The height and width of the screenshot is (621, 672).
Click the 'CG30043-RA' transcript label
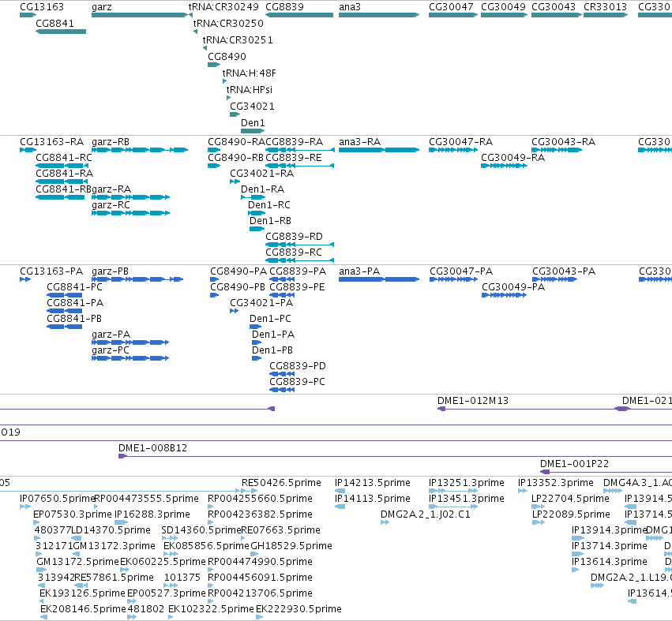coord(563,142)
